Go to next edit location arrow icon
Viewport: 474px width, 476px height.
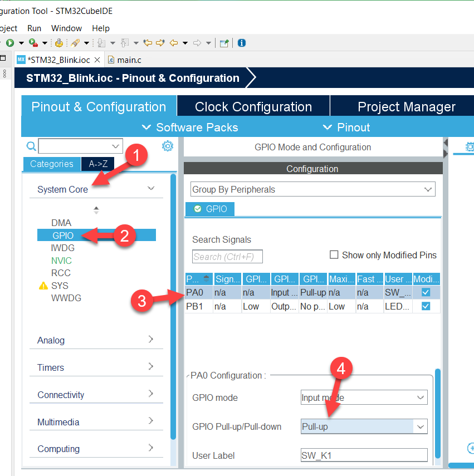point(160,43)
